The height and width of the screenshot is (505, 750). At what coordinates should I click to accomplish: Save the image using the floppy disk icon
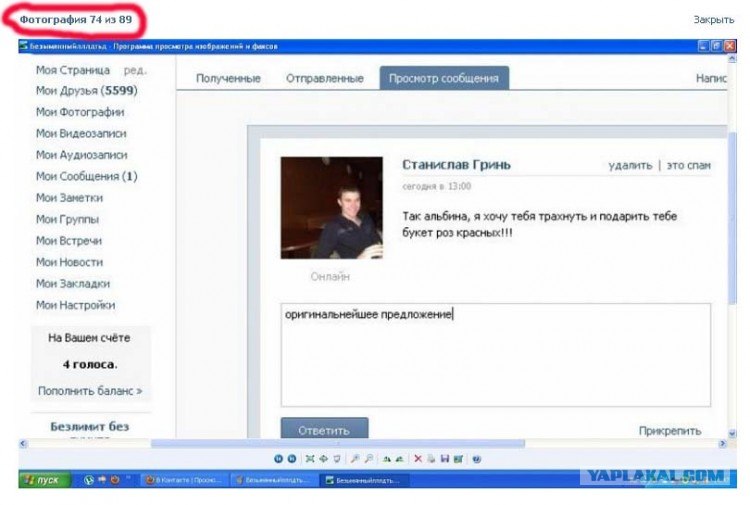coord(444,459)
